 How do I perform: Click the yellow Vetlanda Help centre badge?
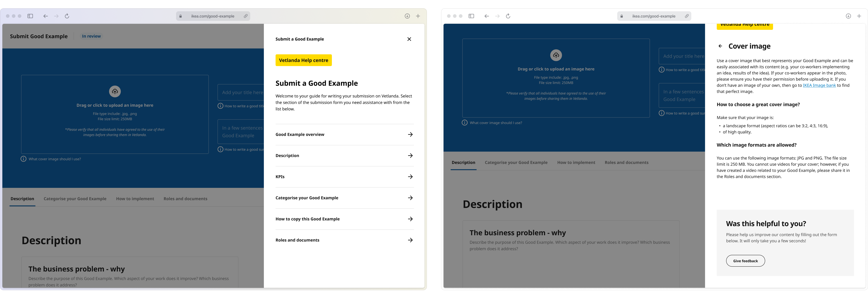pyautogui.click(x=303, y=60)
